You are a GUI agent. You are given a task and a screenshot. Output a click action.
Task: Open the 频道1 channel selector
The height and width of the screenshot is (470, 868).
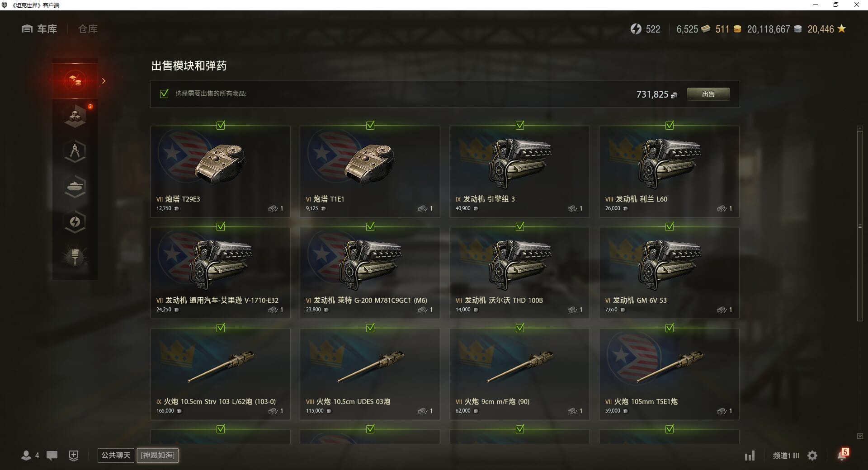coord(786,456)
